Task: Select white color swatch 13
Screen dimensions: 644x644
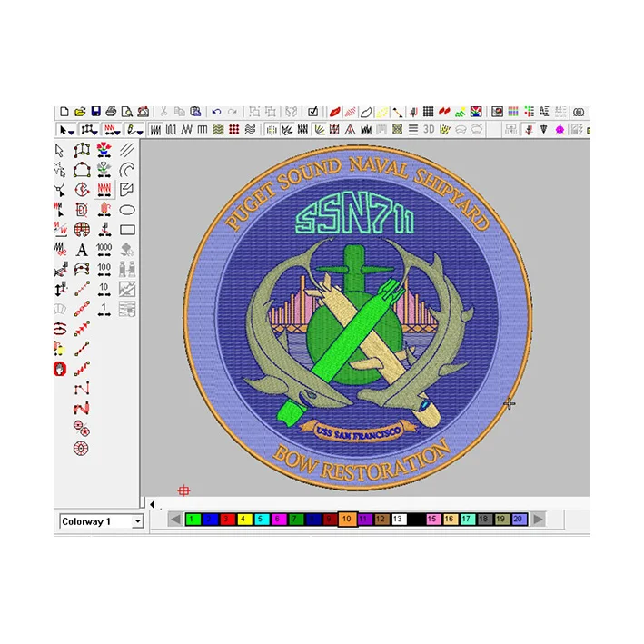Action: tap(399, 520)
